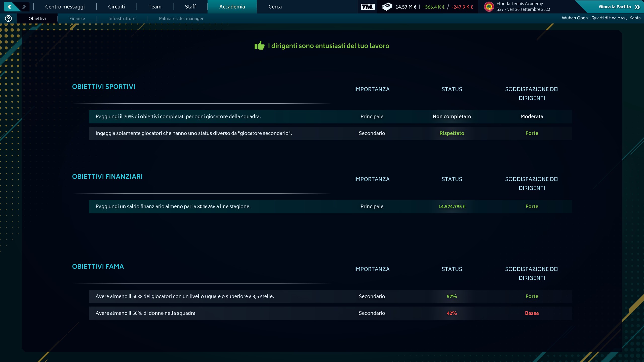This screenshot has width=644, height=362.
Task: Open the Team menu
Action: click(155, 7)
